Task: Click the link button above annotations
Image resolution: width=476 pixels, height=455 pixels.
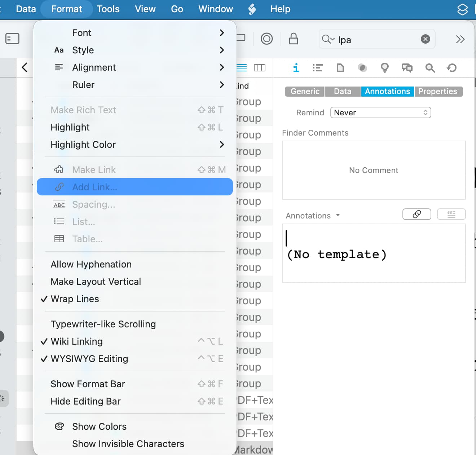Action: (x=416, y=214)
